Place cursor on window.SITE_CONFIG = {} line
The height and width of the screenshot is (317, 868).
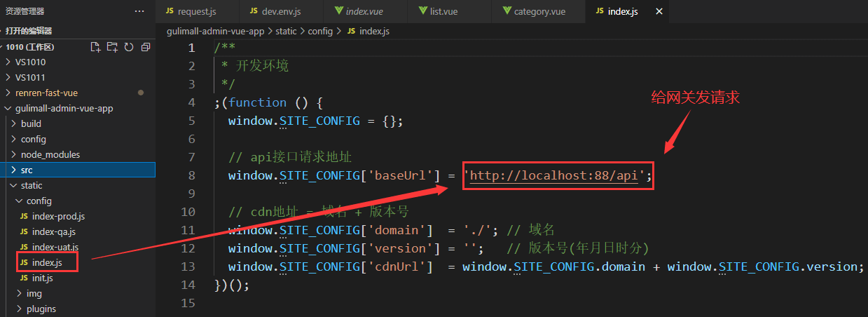(316, 121)
